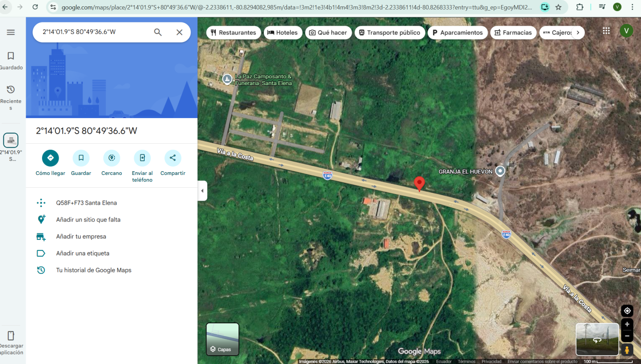Clear the coordinates search box
This screenshot has width=641, height=364.
(x=179, y=32)
